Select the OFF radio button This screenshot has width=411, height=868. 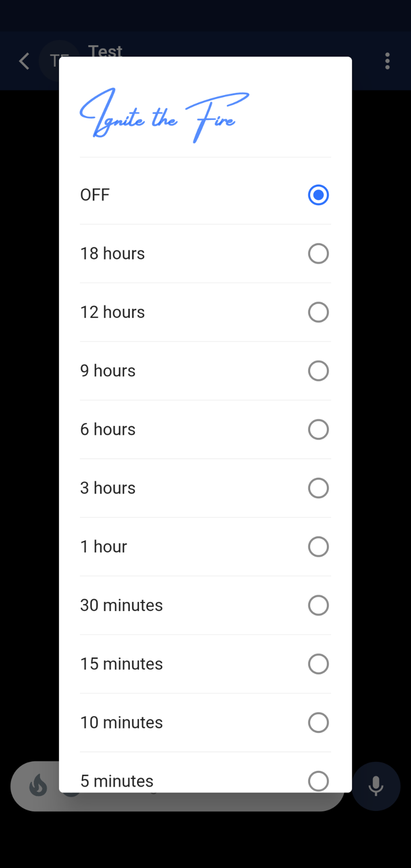pos(318,195)
